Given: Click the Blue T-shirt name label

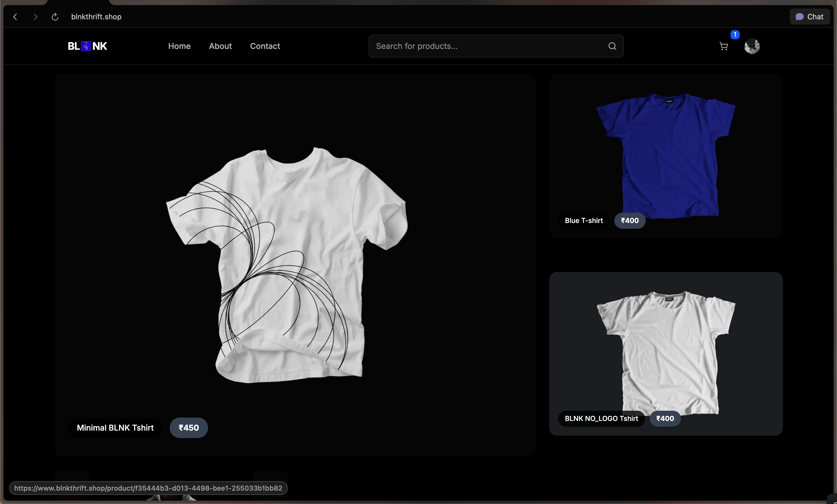Looking at the screenshot, I should pos(584,221).
